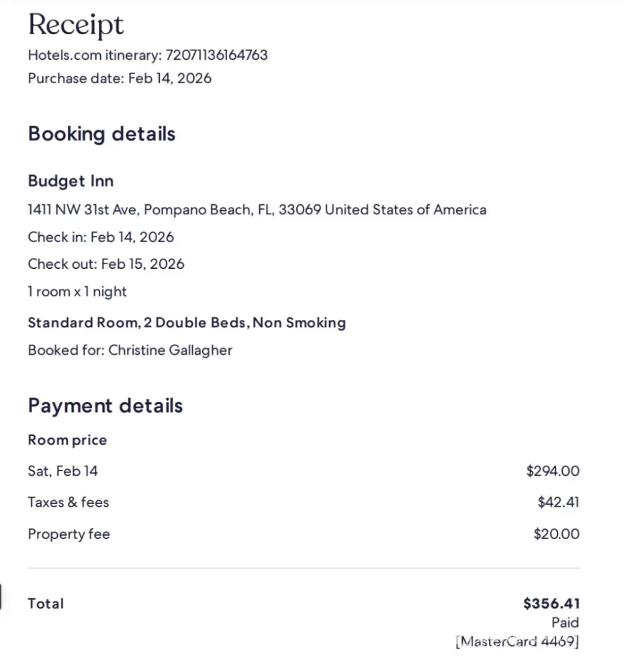
Task: Click the Booked for Christine Gallagher line
Action: [x=130, y=350]
